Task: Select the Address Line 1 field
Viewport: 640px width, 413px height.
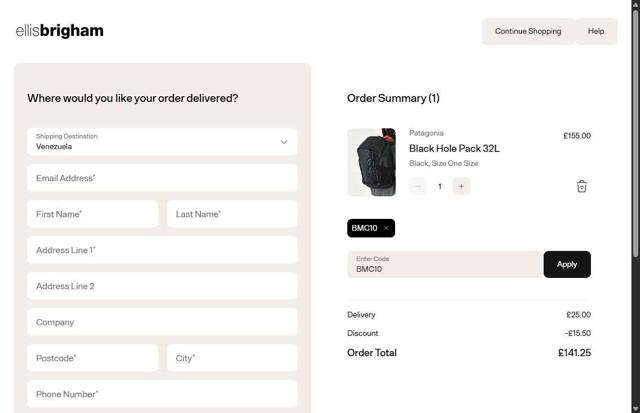Action: [162, 250]
